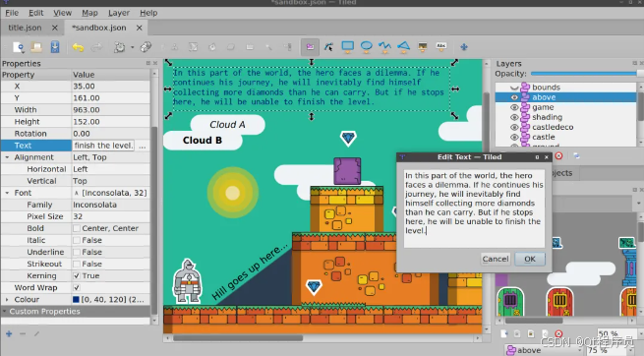Click the Layers panel float icon
Image resolution: width=644 pixels, height=356 pixels.
634,63
